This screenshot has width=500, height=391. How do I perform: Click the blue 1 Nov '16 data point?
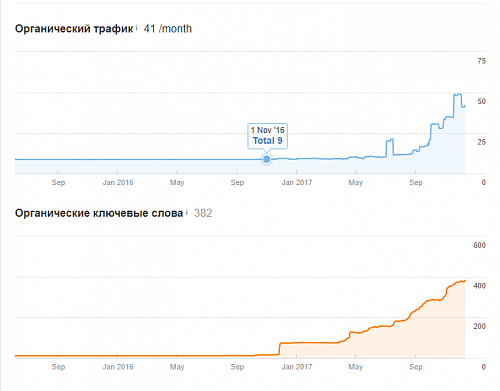click(x=266, y=159)
